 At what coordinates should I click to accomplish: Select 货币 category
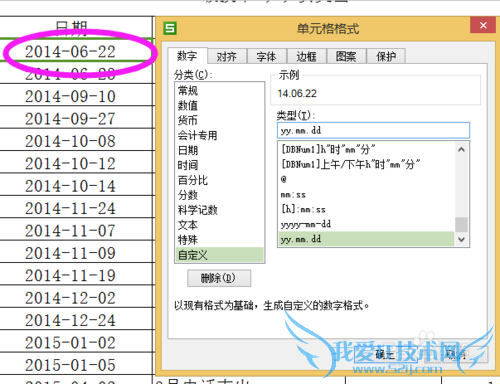(x=219, y=120)
